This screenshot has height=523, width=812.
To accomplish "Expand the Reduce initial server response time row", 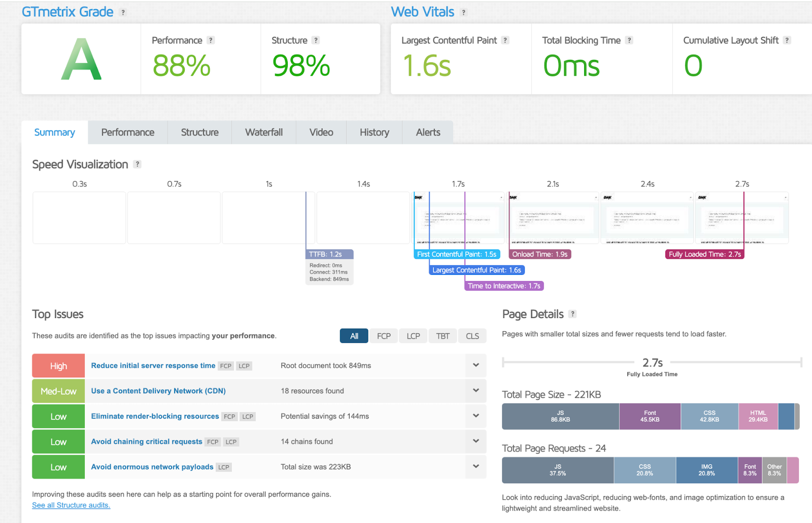I will (x=476, y=365).
